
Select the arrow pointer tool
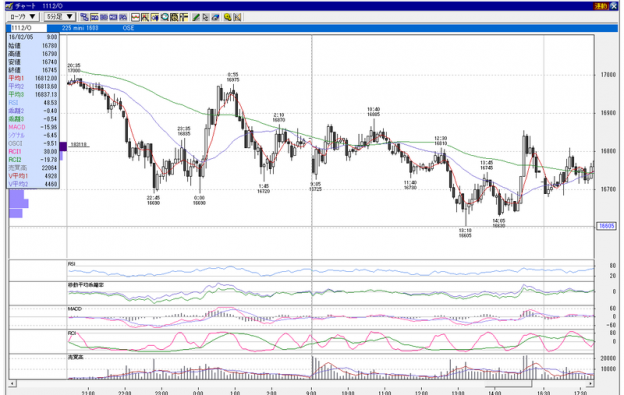(x=205, y=17)
